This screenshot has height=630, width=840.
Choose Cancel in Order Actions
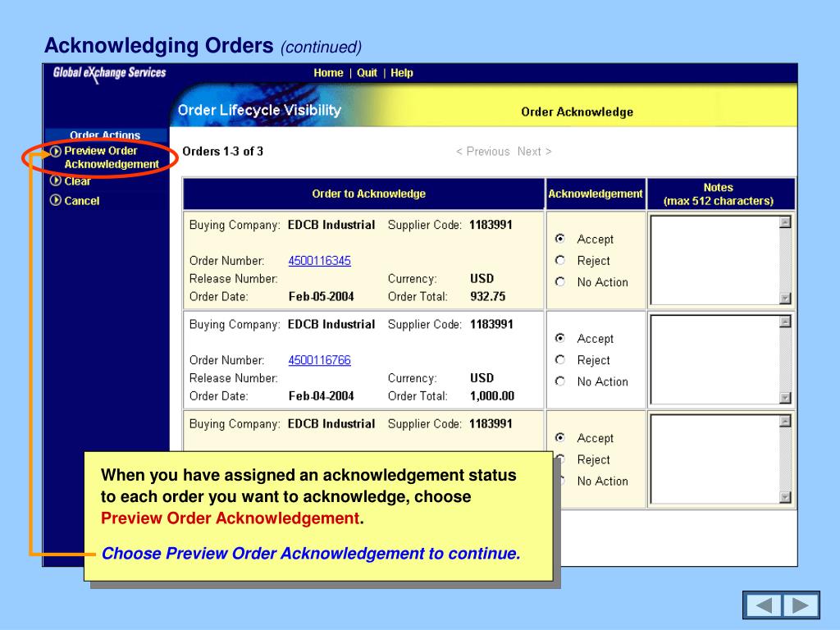[82, 201]
